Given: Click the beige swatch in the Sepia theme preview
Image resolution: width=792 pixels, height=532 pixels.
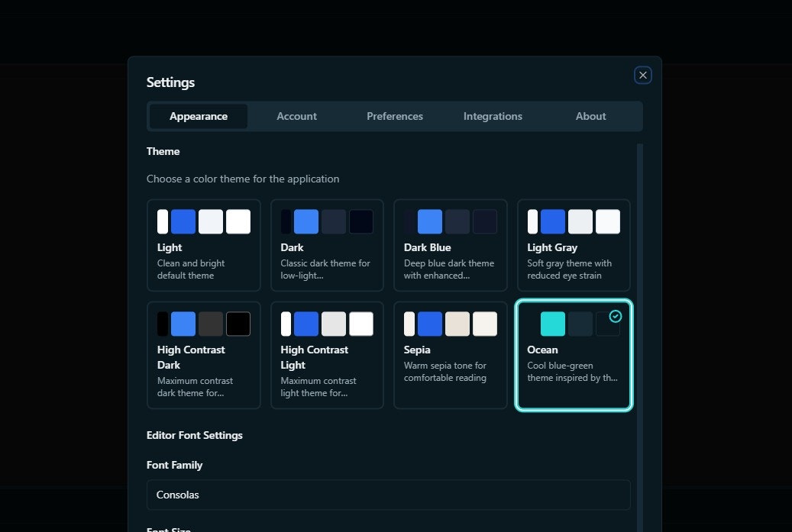Looking at the screenshot, I should pyautogui.click(x=457, y=324).
